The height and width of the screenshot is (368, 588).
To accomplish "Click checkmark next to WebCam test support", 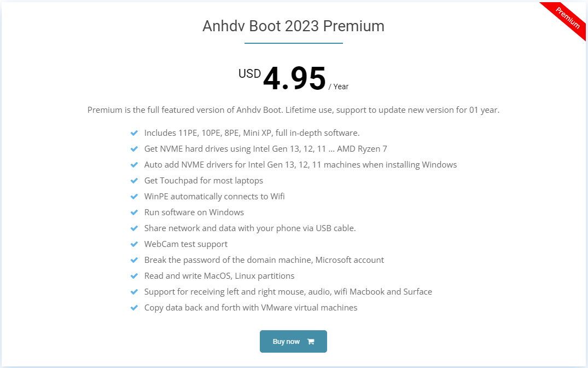I will pyautogui.click(x=134, y=244).
